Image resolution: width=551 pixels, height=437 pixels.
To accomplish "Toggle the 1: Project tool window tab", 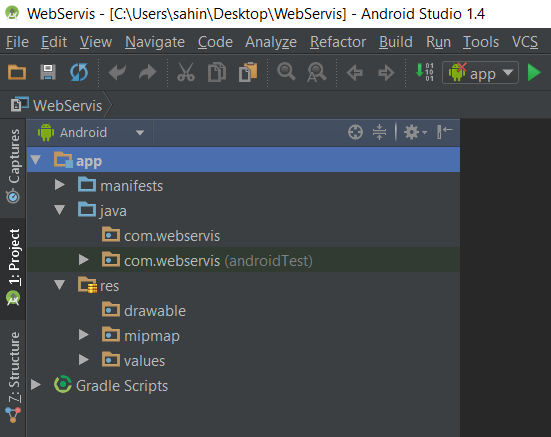I will (13, 268).
